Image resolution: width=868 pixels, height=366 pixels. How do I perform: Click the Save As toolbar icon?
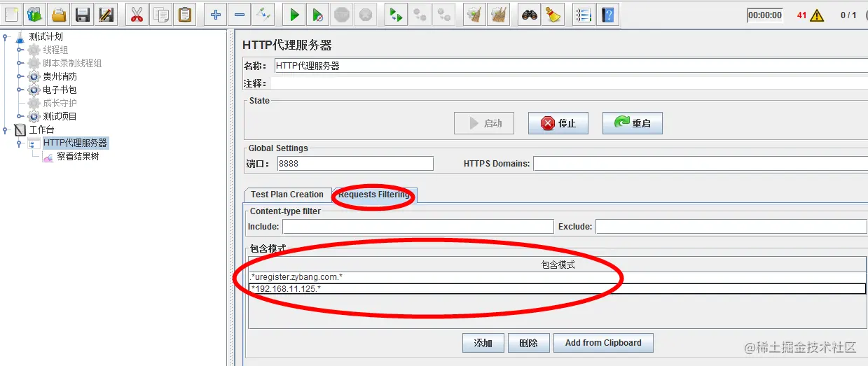tap(106, 14)
